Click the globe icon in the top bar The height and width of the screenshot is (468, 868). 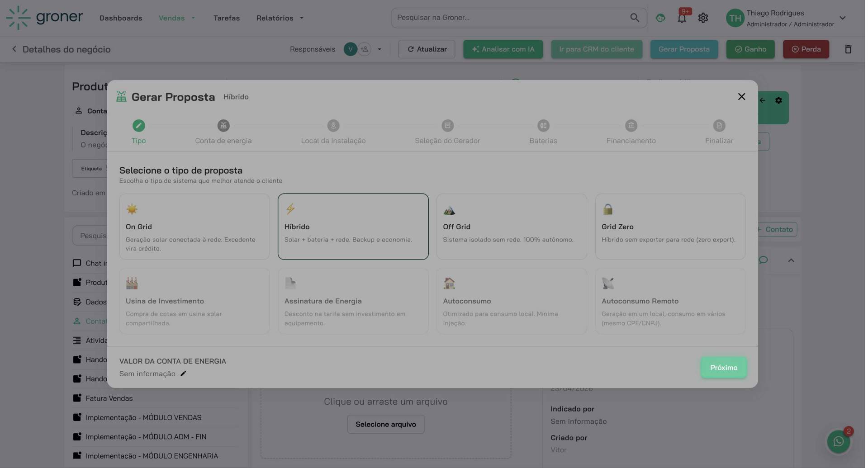click(660, 17)
